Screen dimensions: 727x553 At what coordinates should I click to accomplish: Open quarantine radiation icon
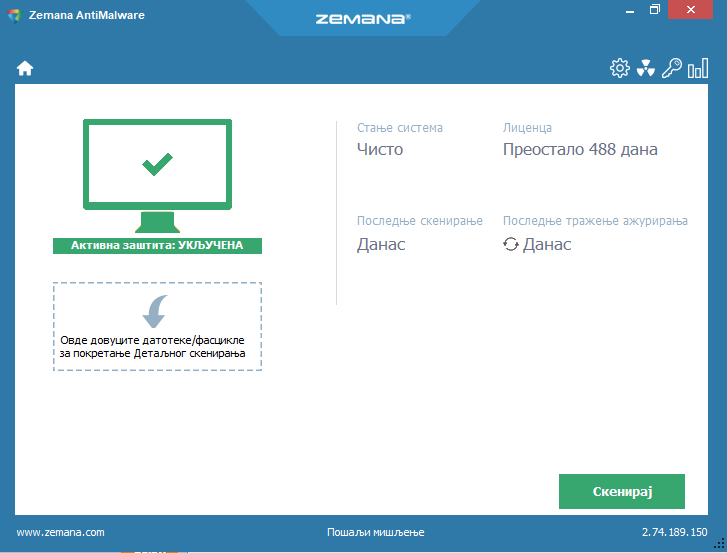(x=645, y=69)
